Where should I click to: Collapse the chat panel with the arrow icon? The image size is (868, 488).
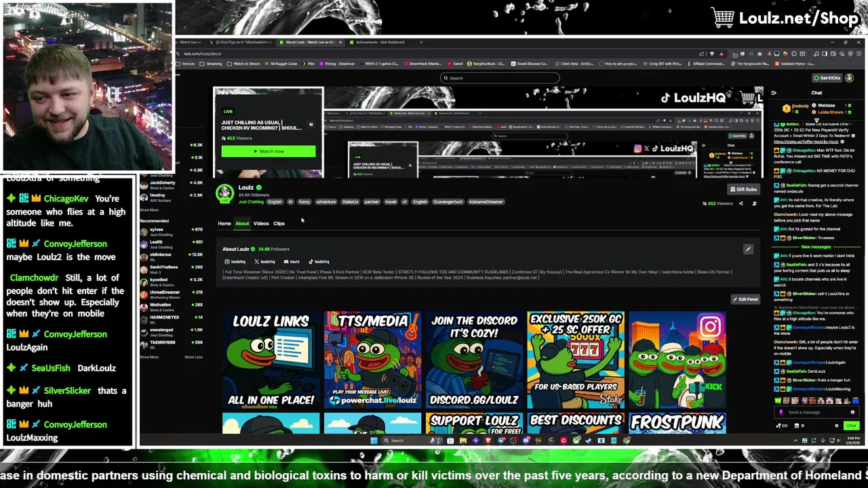(774, 93)
